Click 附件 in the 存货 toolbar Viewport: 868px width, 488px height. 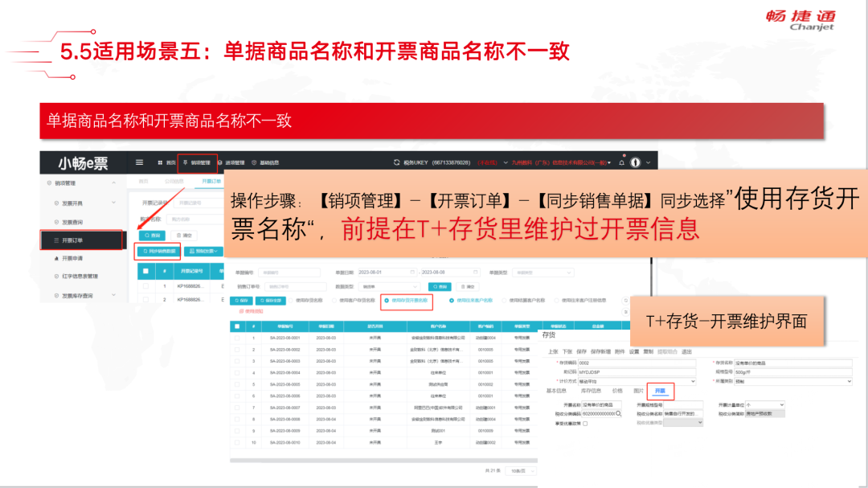click(620, 352)
